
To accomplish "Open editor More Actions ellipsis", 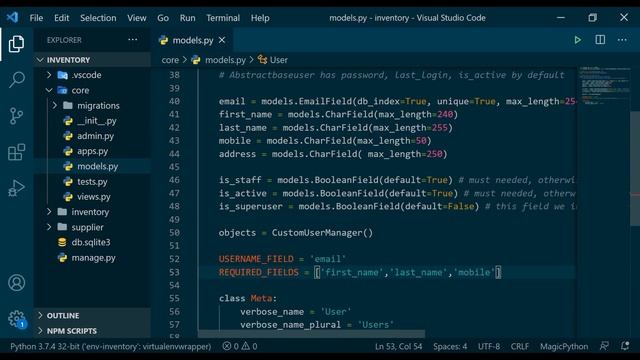I will 622,40.
